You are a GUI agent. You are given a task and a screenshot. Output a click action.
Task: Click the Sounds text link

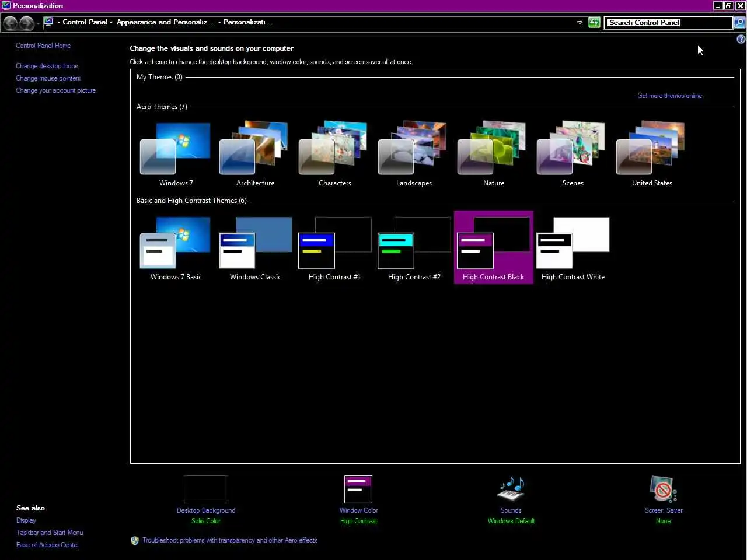point(511,510)
